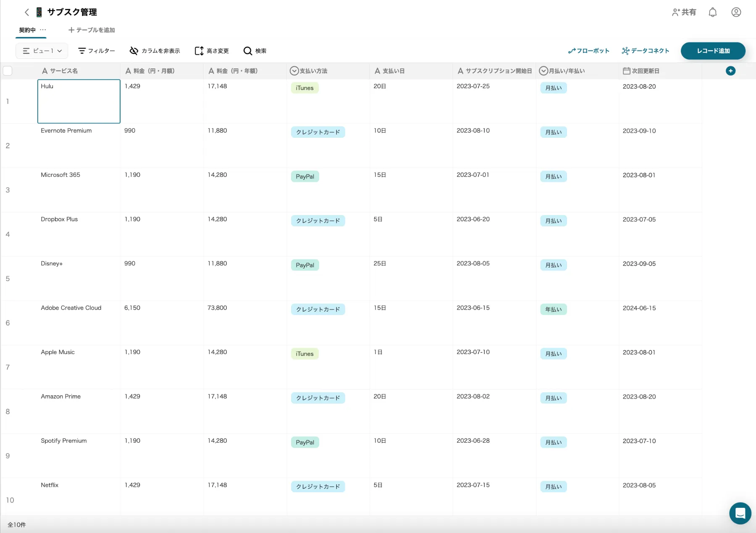756x533 pixels.
Task: Select the Dropbox Plus cell
Action: (79, 234)
